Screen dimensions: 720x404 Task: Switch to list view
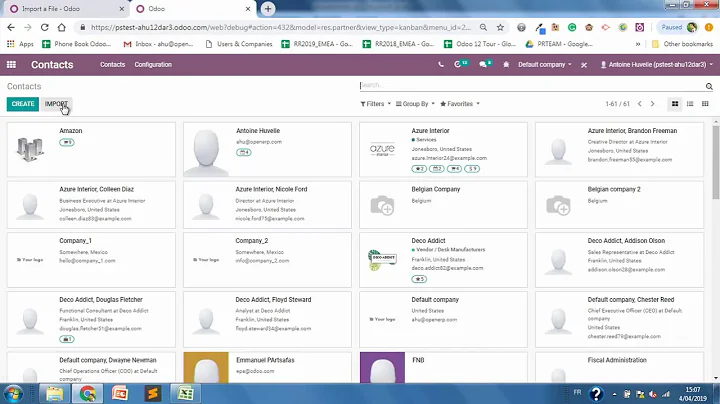690,104
